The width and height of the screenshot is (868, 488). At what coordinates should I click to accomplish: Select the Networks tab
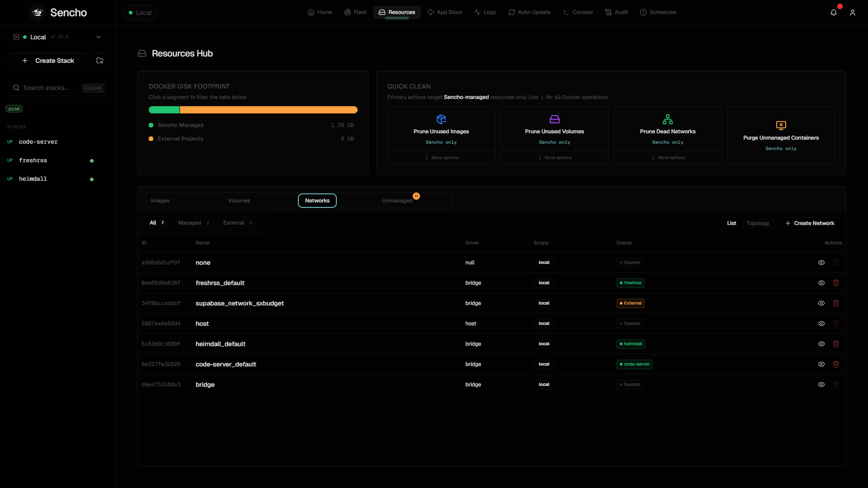(x=317, y=201)
